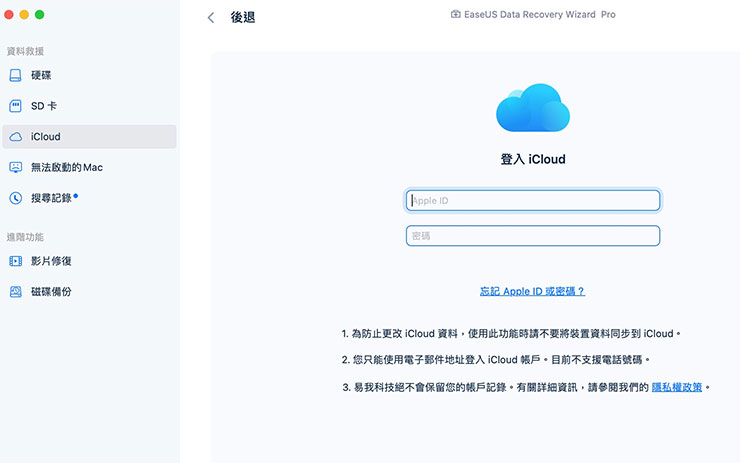This screenshot has width=740, height=463.
Task: Click the disk backup icon
Action: [16, 292]
